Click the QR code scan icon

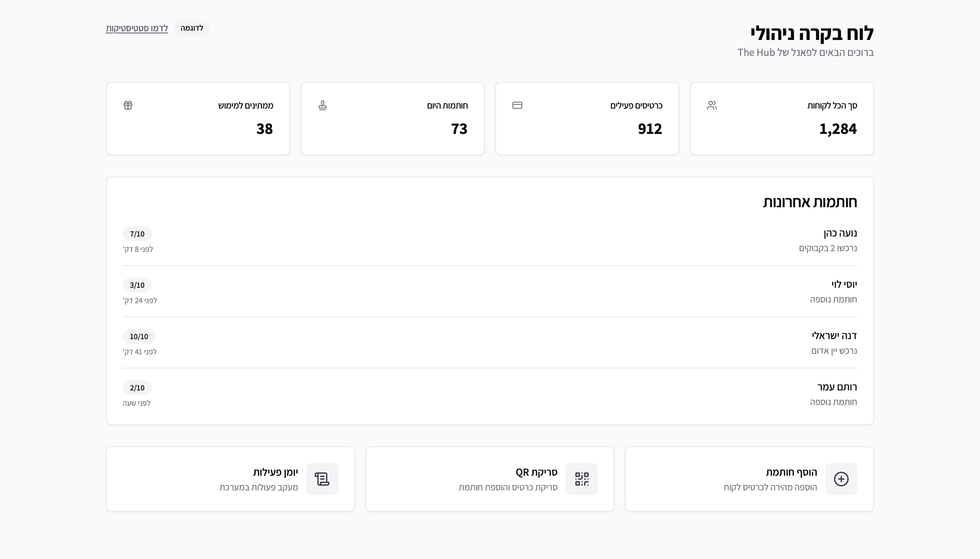click(582, 479)
